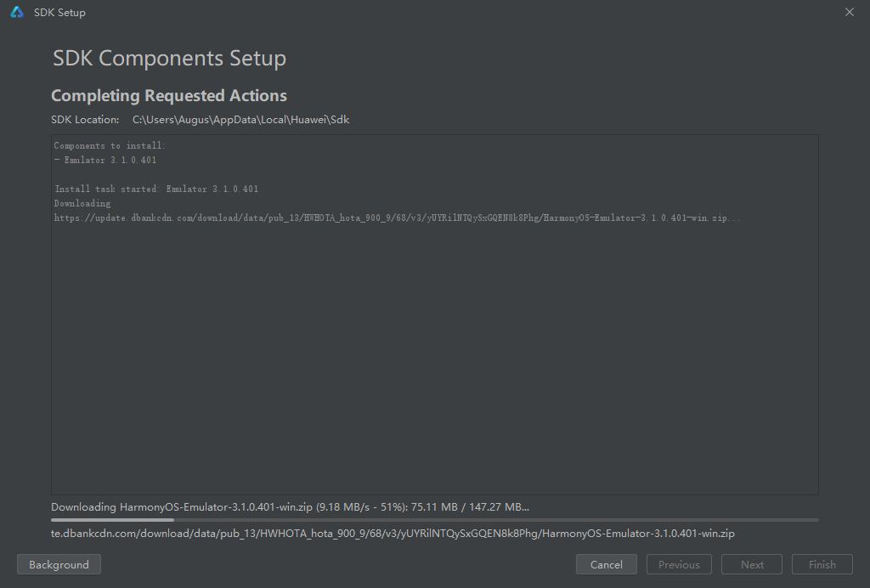The image size is (870, 588).
Task: Click the download status text showing 51%
Action: (x=291, y=507)
